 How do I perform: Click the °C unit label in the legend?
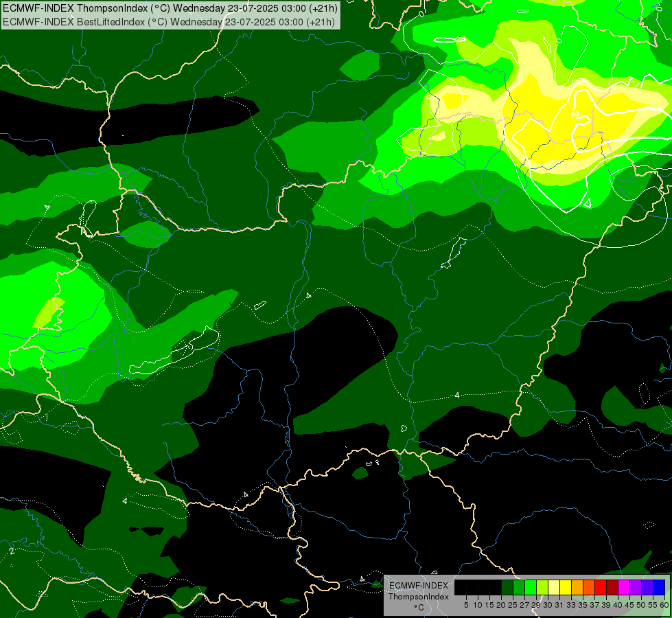419,607
